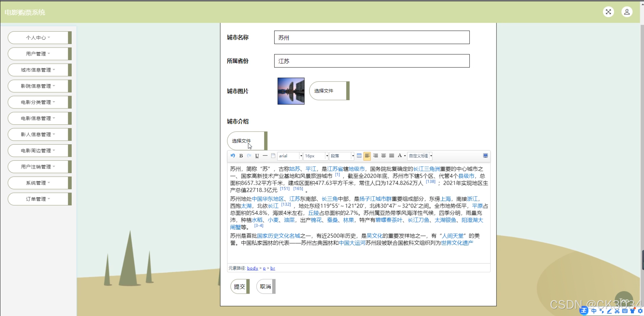
Task: Expand the 系统管理 menu
Action: pyautogui.click(x=40, y=183)
